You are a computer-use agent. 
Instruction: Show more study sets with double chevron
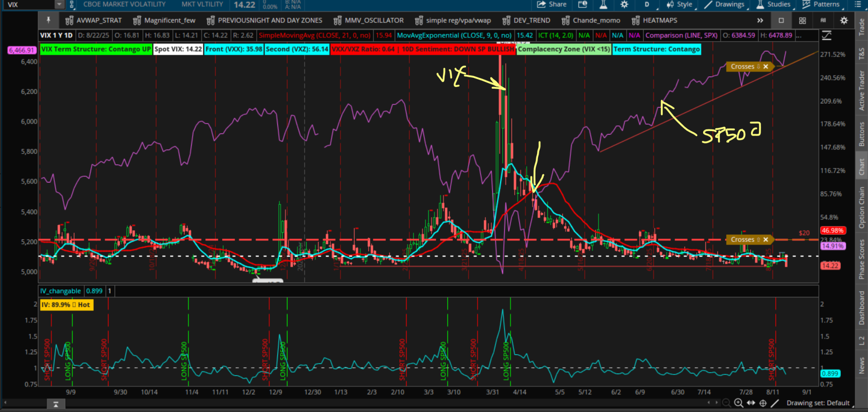760,21
